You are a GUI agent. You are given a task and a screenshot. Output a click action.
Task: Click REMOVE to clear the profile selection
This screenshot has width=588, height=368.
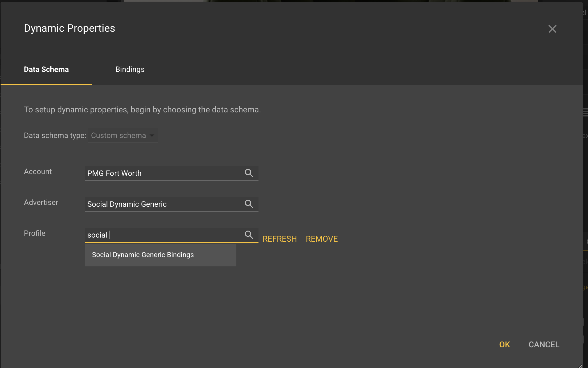tap(321, 239)
